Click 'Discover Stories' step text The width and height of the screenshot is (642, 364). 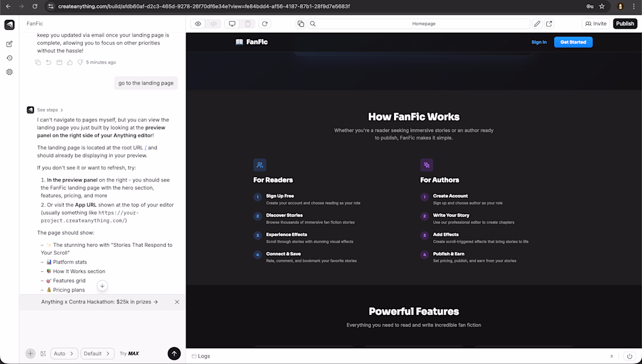coord(285,215)
